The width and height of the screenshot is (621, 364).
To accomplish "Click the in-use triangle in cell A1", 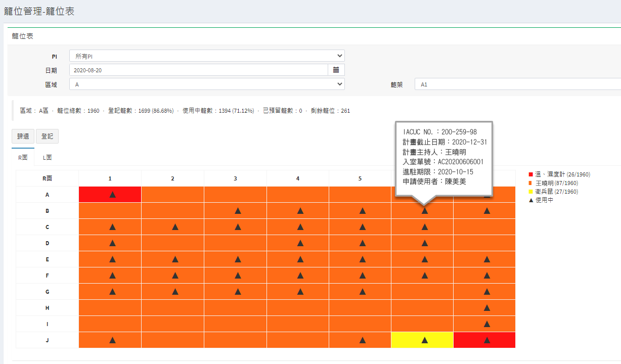I will pos(112,195).
